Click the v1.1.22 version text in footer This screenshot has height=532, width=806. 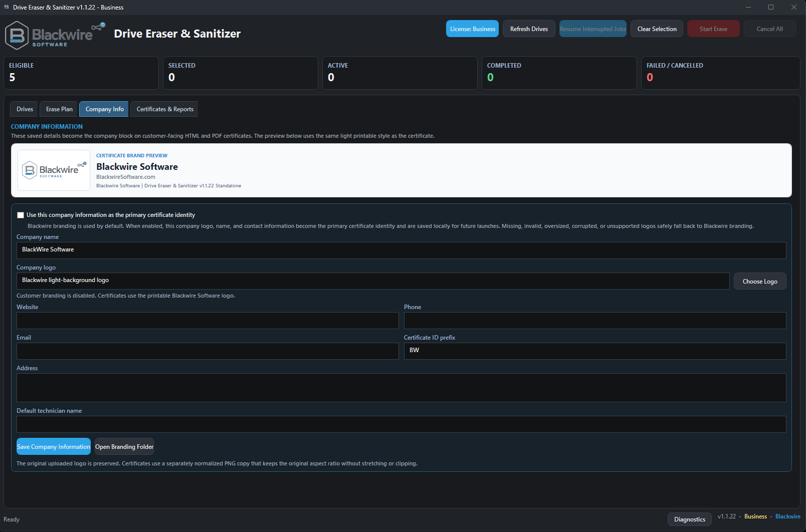click(726, 516)
